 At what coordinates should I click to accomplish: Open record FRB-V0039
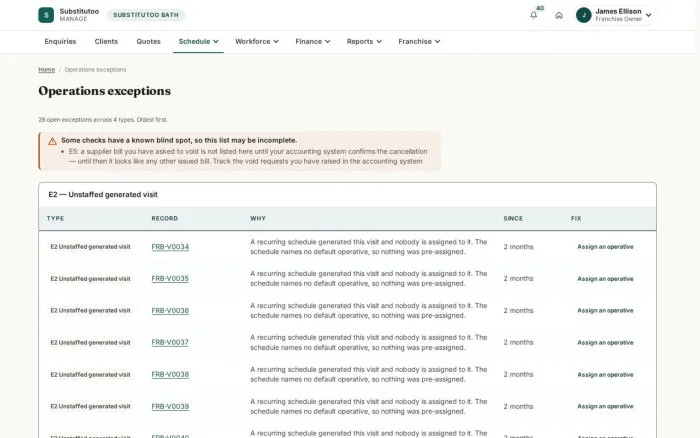[170, 406]
